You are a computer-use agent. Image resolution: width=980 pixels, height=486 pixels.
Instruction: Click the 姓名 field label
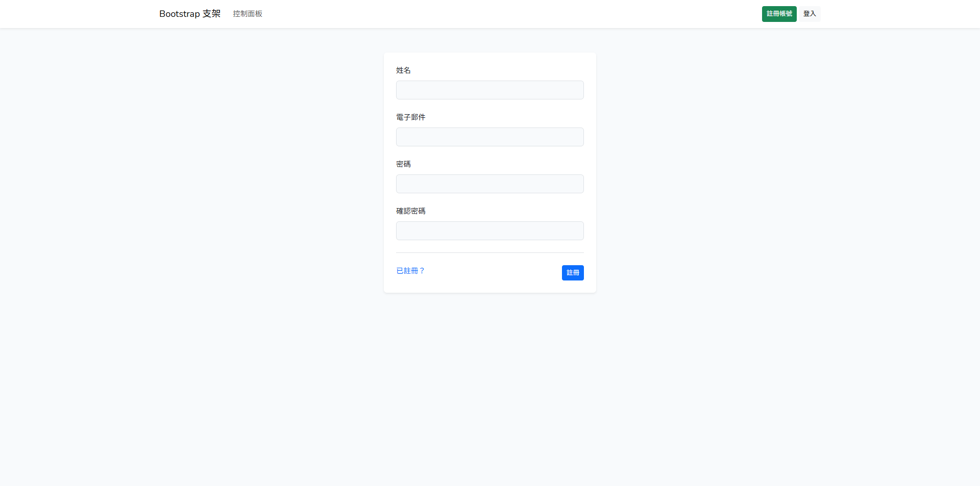pyautogui.click(x=403, y=70)
